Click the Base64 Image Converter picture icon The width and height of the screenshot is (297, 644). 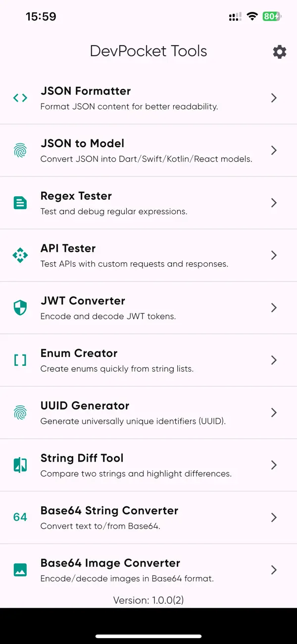20,570
